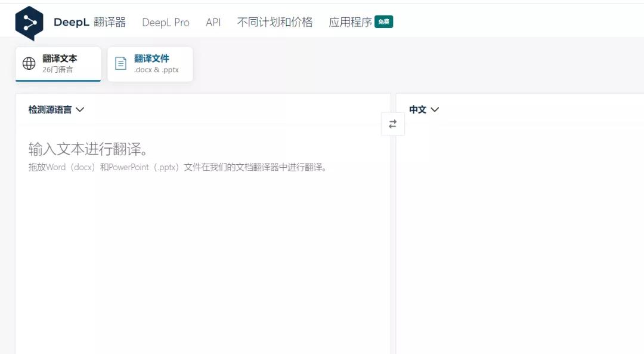This screenshot has width=644, height=354.
Task: Switch to the 翻译文本 tab
Action: (x=58, y=64)
